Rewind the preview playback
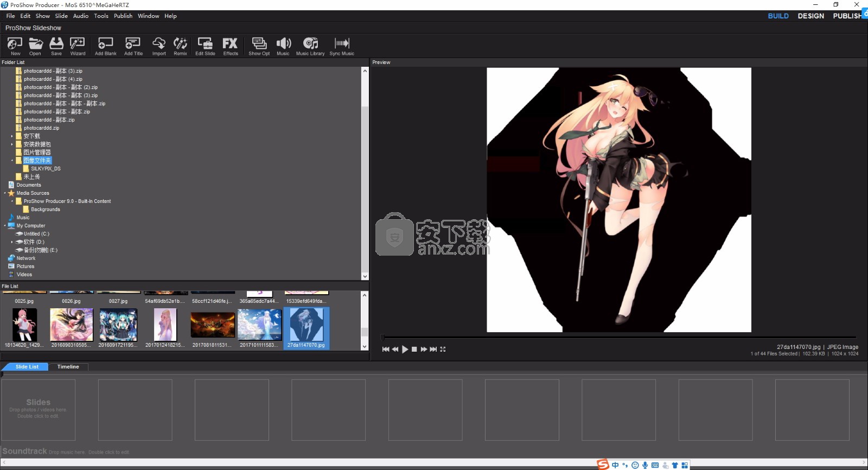This screenshot has height=470, width=868. point(395,350)
